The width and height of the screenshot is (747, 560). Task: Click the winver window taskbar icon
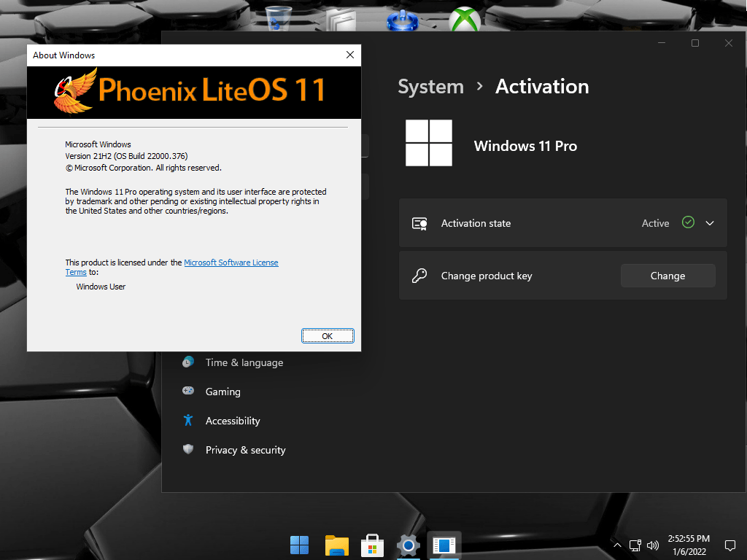coord(444,545)
